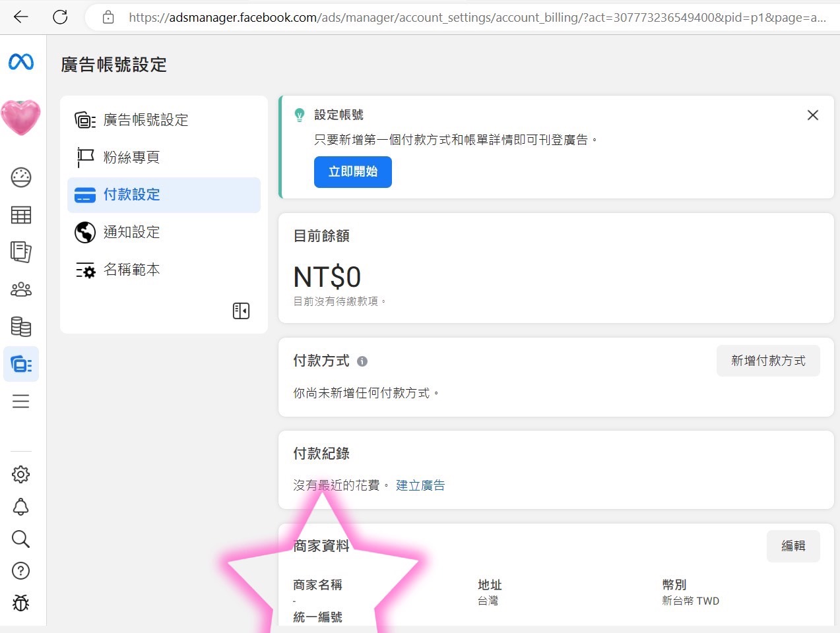Click the 新台幣 TWD currency value
Viewport: 840px width, 633px height.
tap(691, 601)
